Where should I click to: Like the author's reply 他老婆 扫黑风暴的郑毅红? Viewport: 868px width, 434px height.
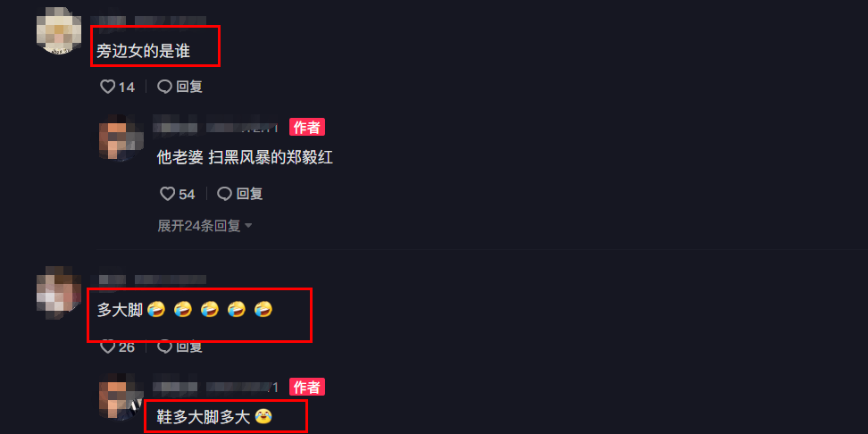pos(168,194)
